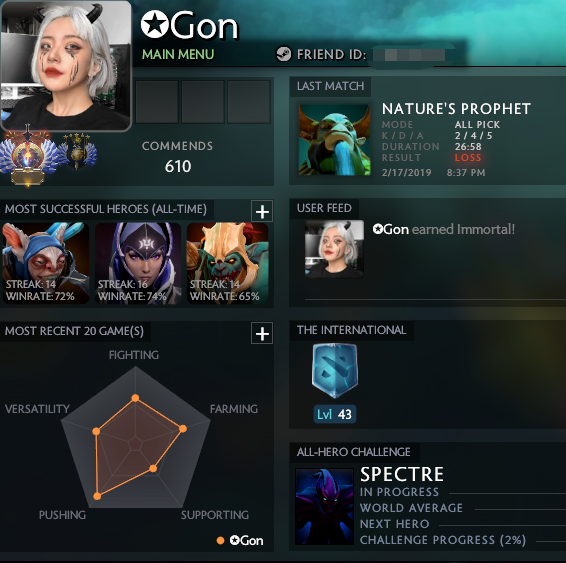Image resolution: width=566 pixels, height=563 pixels.
Task: Select the Luna hero portrait
Action: pyautogui.click(x=138, y=263)
